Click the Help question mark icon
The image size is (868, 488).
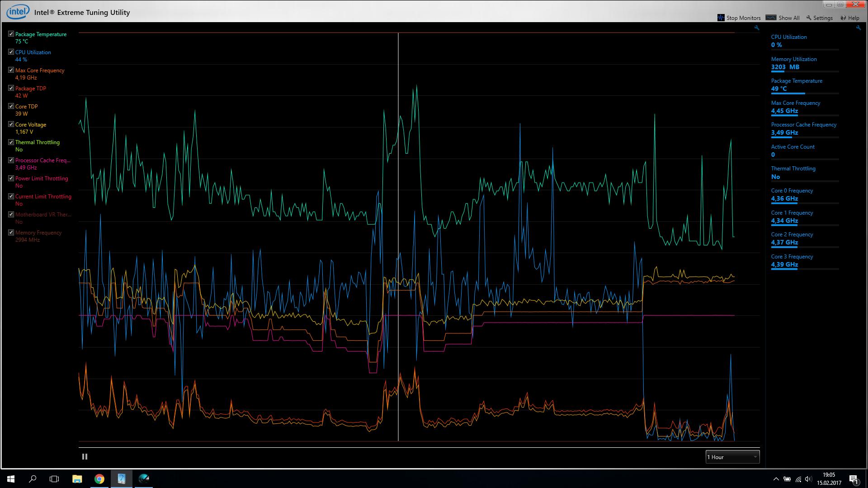pos(843,18)
